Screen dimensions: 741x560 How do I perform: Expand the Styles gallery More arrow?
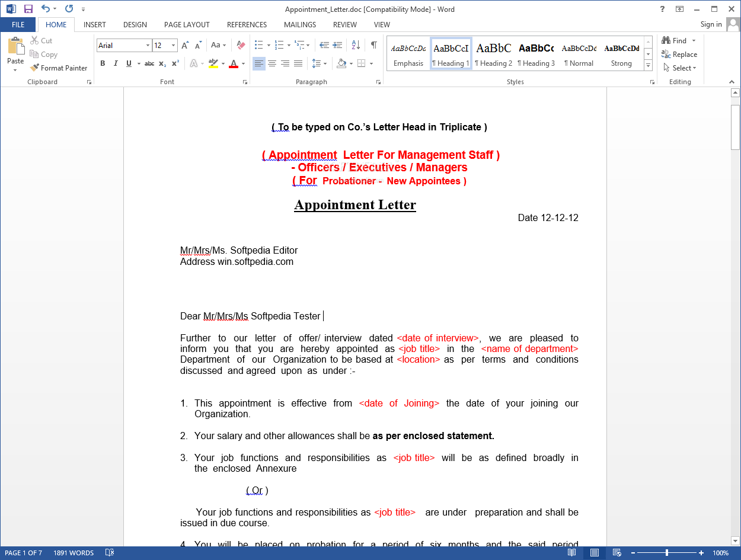(x=649, y=65)
